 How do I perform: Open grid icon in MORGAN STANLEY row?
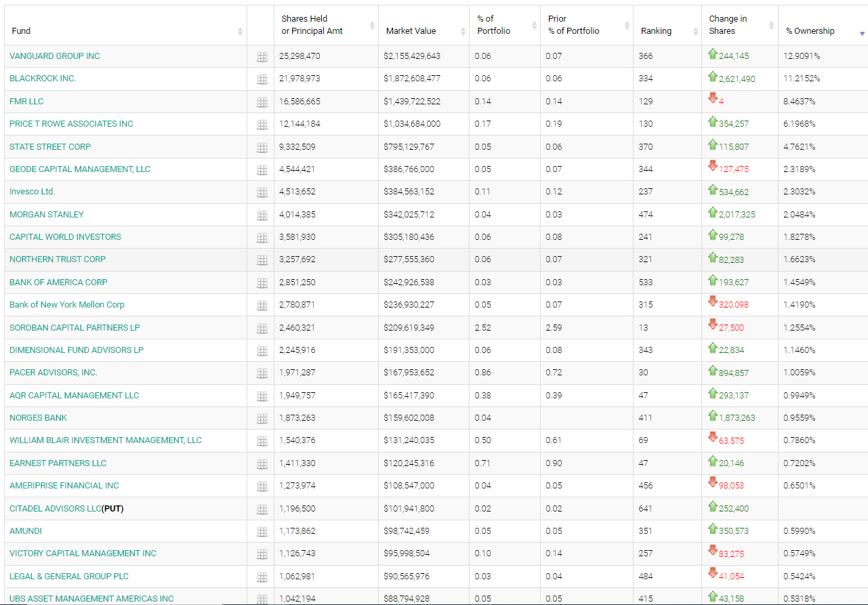(262, 215)
